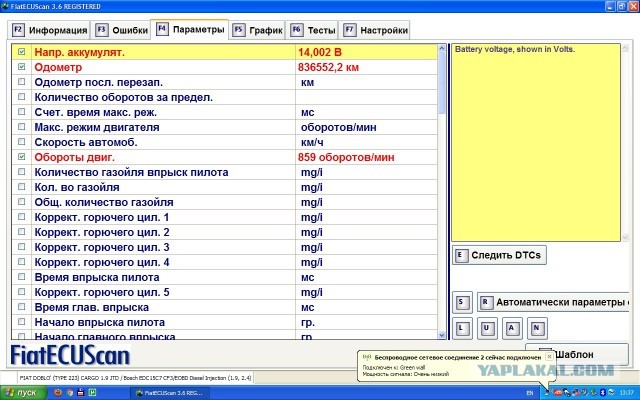Click the FiatECUScan title bar icon

(x=5, y=6)
